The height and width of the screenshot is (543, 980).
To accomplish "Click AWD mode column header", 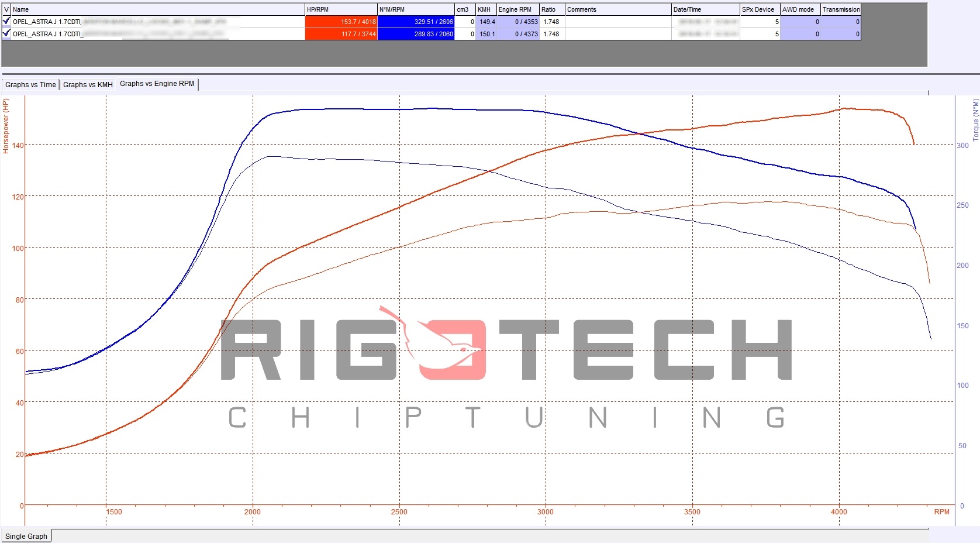I will (x=800, y=9).
